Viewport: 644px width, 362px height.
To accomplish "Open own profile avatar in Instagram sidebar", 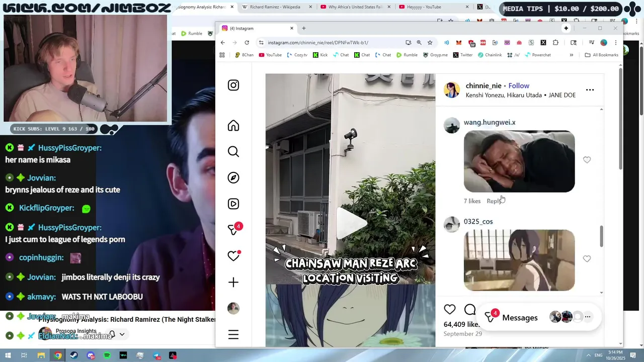I will click(233, 308).
